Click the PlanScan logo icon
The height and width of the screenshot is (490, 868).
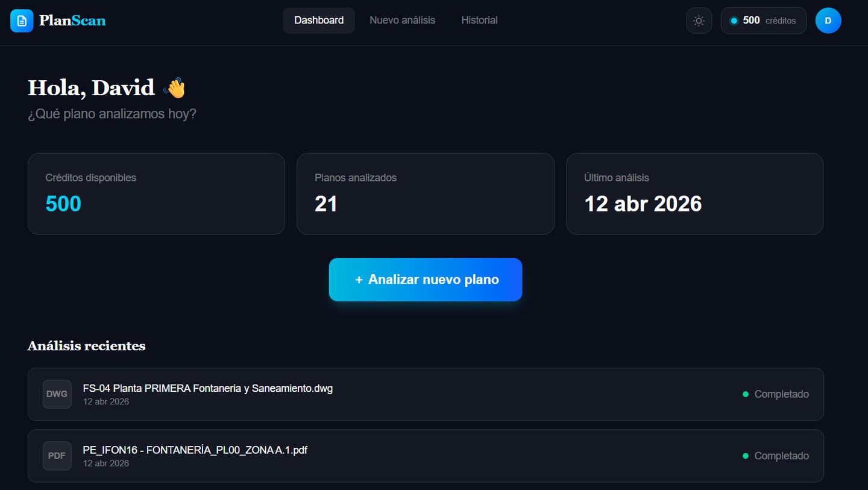(x=22, y=20)
